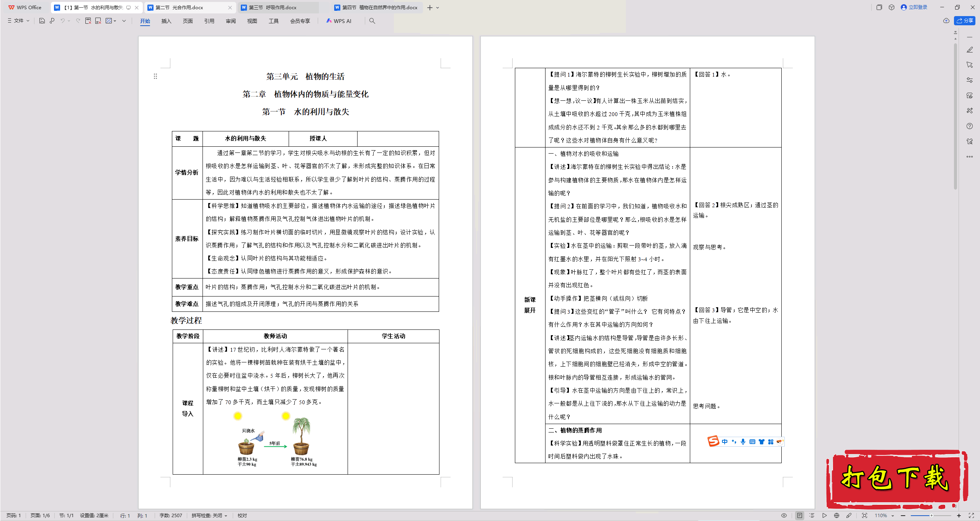Toggle Sogou Chinese/English input mode
This screenshot has height=521, width=980.
(725, 442)
